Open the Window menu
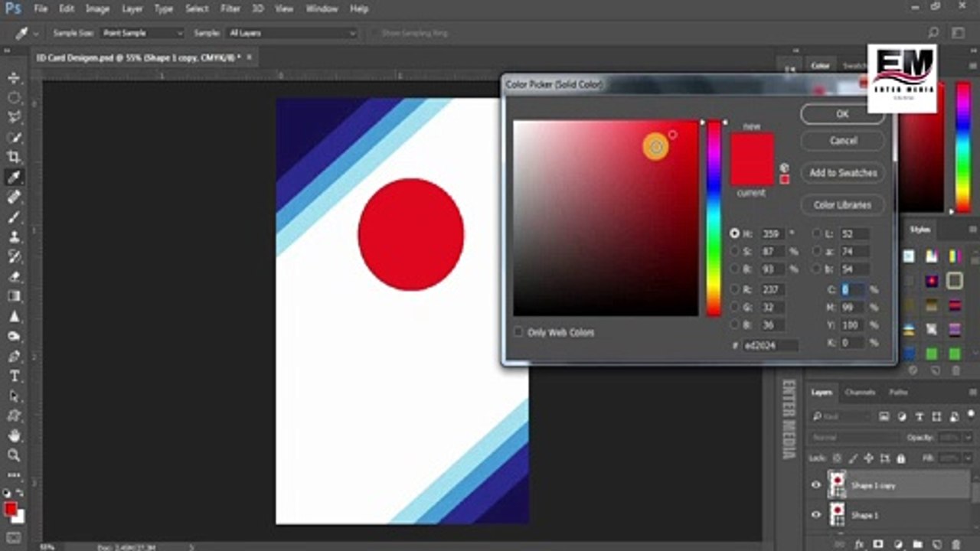Screen dimensions: 980x551 322,8
